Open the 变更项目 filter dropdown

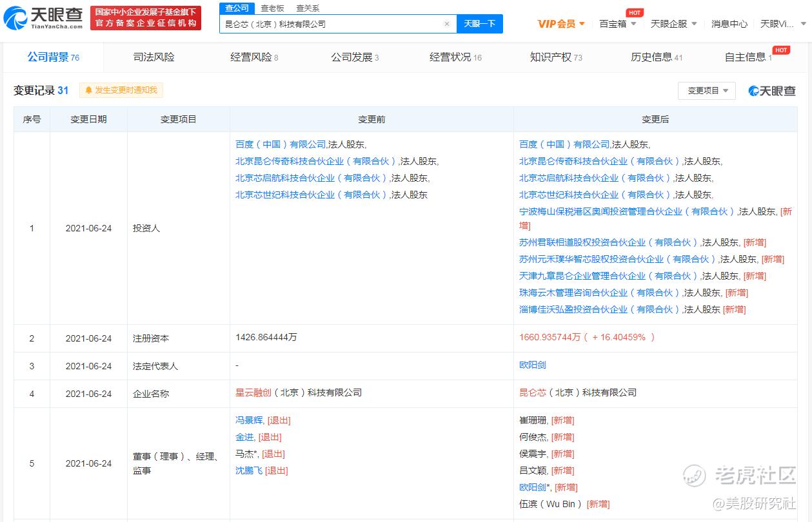(707, 91)
